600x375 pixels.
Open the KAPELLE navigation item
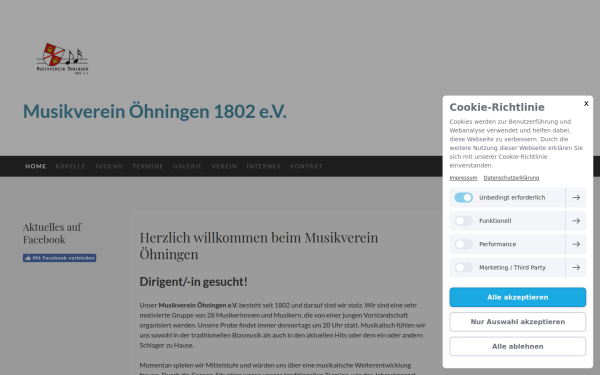click(70, 166)
